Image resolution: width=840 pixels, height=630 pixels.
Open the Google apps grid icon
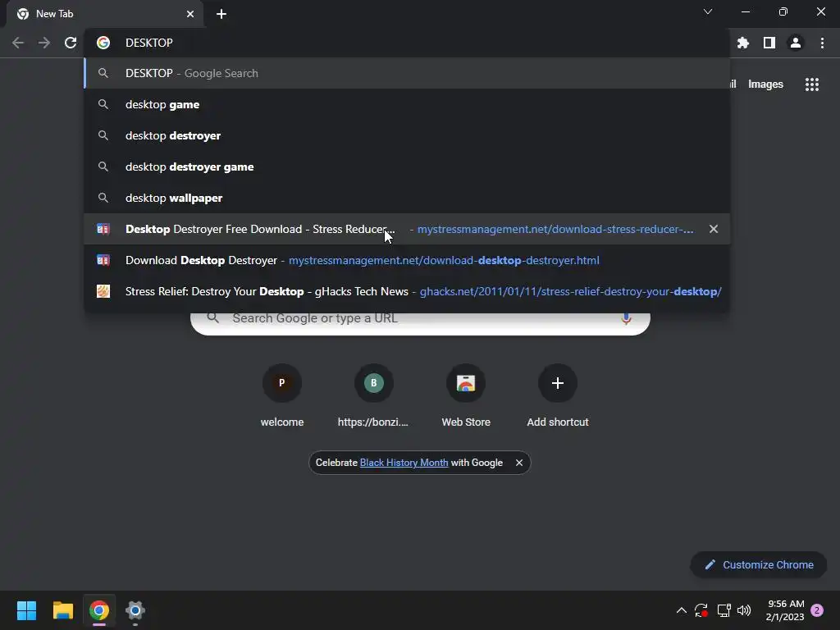[811, 84]
